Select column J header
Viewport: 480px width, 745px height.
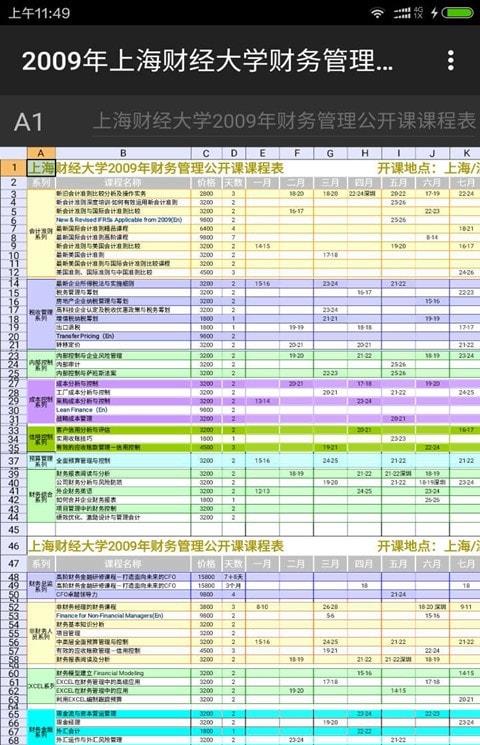pyautogui.click(x=432, y=153)
